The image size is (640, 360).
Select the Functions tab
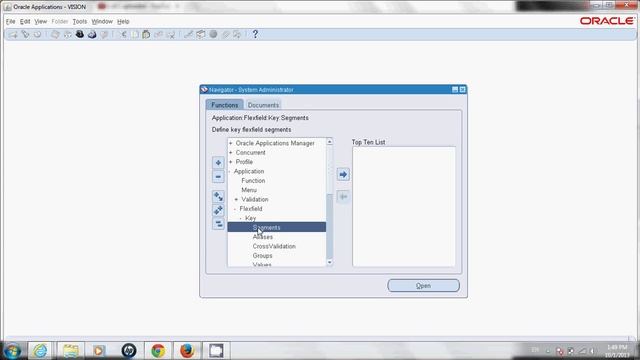tap(224, 105)
